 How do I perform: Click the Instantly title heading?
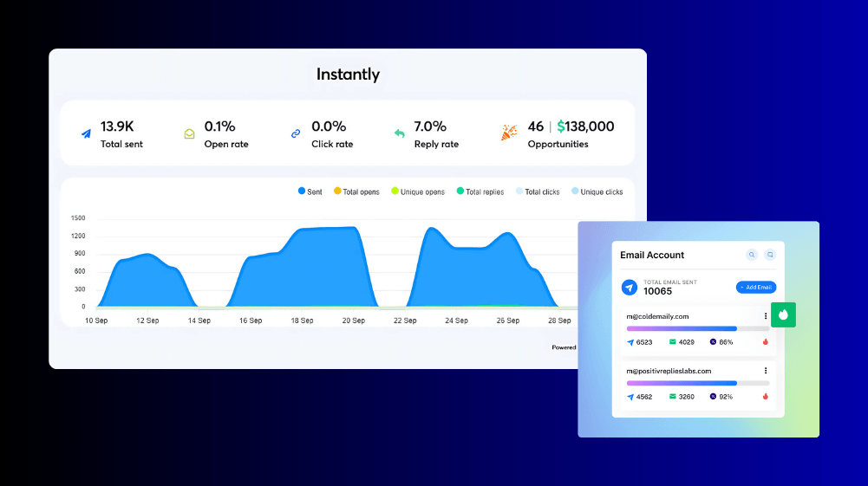pos(348,75)
